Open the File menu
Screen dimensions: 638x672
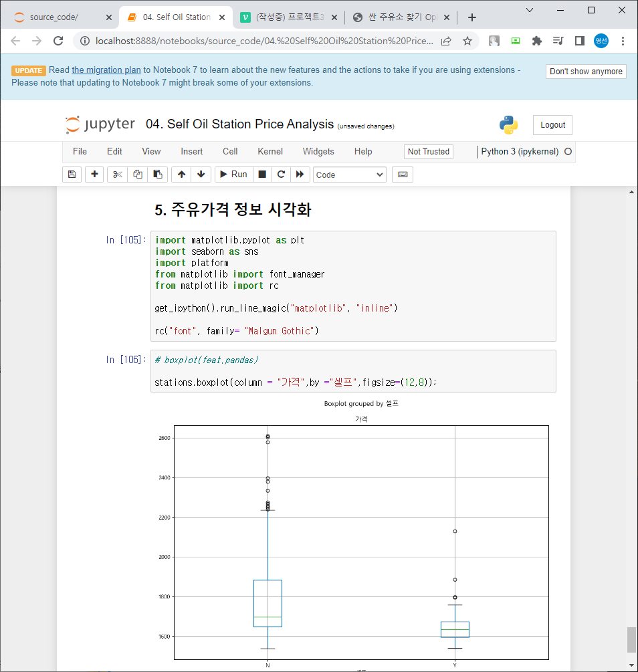(x=80, y=152)
